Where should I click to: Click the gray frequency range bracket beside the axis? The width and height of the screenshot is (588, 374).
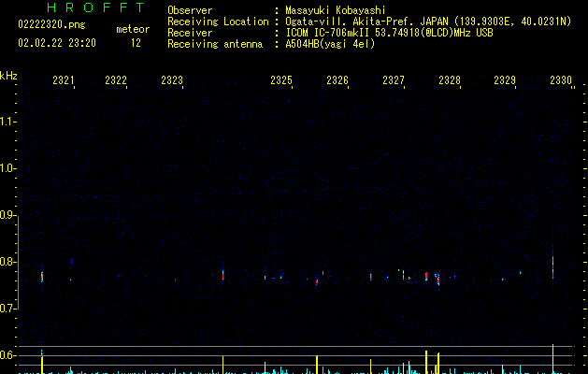click(x=18, y=263)
